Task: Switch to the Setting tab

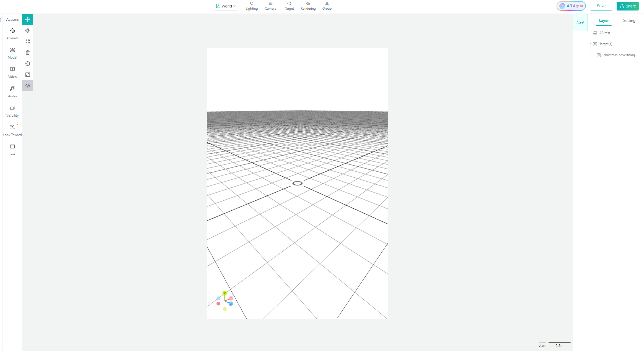Action: (629, 21)
